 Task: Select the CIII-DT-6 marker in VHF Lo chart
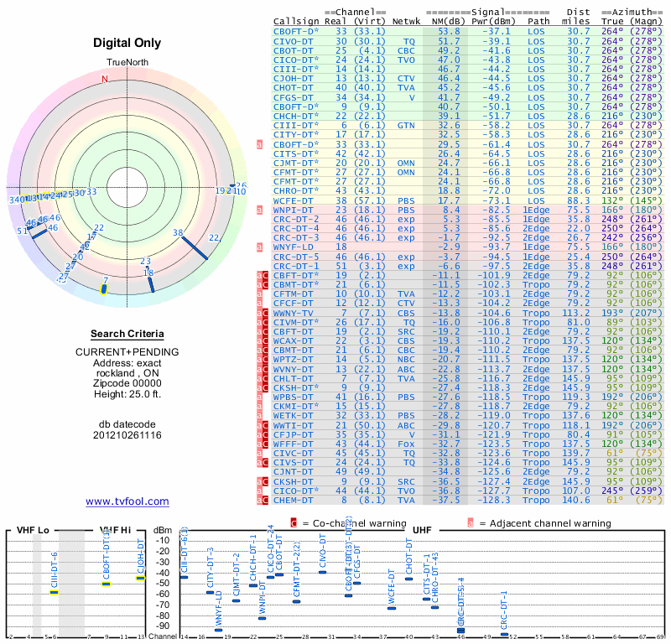click(x=54, y=592)
